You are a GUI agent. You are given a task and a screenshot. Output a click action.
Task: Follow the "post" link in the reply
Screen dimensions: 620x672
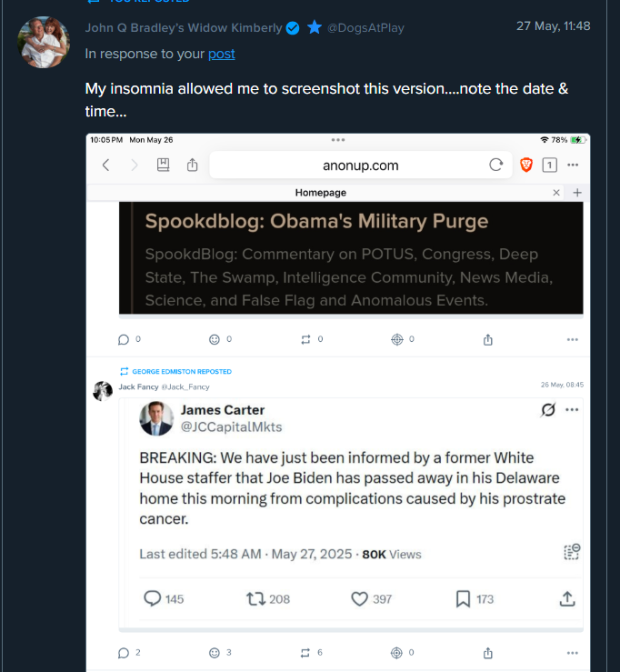coord(221,54)
